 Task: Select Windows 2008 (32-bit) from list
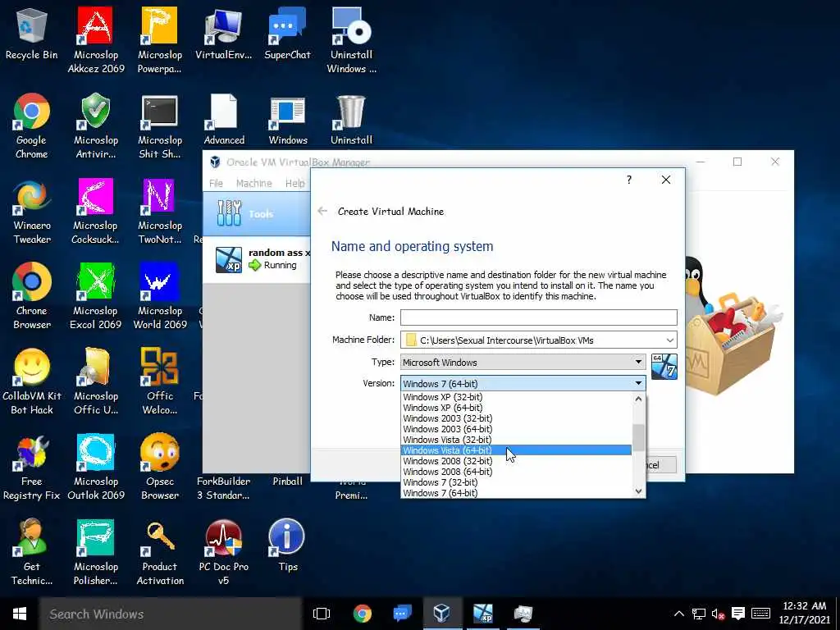517,461
